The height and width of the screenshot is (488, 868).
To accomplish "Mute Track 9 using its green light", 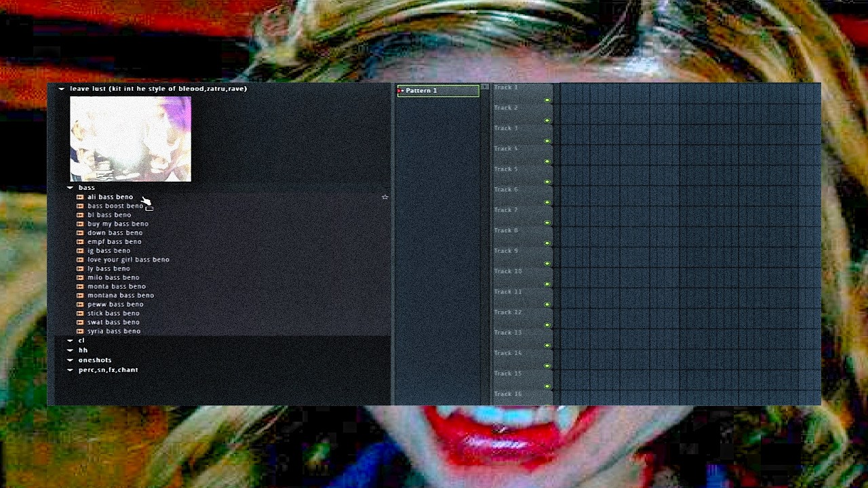I will click(x=547, y=263).
